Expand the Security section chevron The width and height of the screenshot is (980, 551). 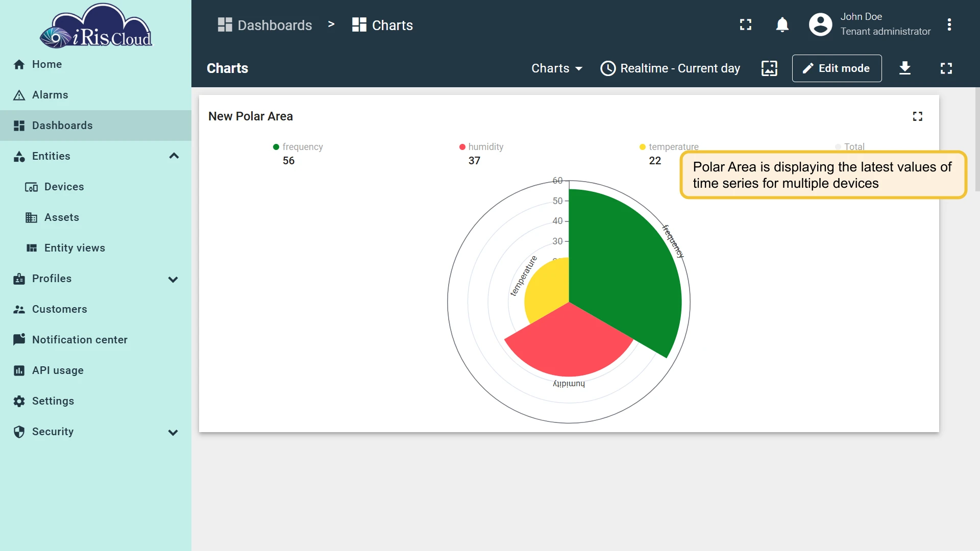coord(173,432)
